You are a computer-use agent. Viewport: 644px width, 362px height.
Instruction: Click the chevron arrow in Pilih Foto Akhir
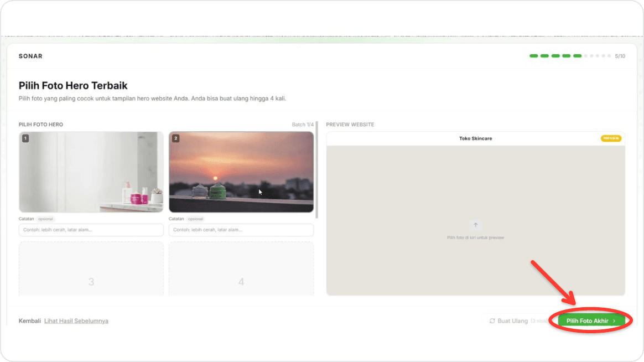pos(614,321)
